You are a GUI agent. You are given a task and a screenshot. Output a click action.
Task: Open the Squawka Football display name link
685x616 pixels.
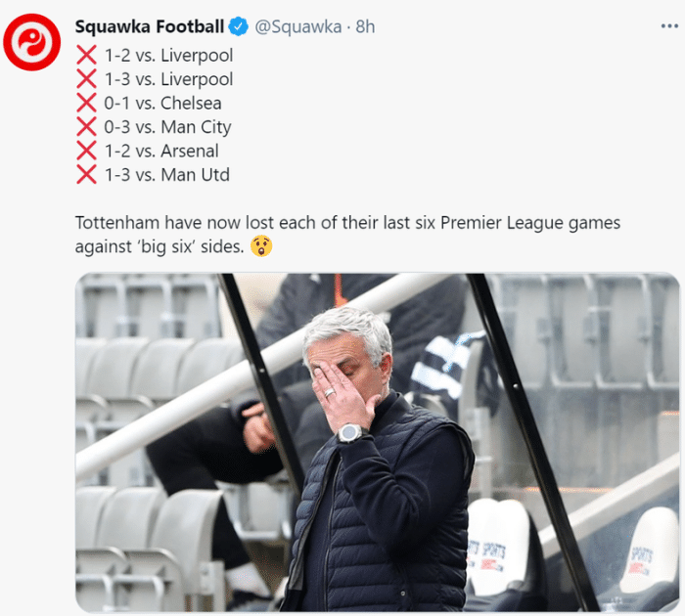point(149,26)
